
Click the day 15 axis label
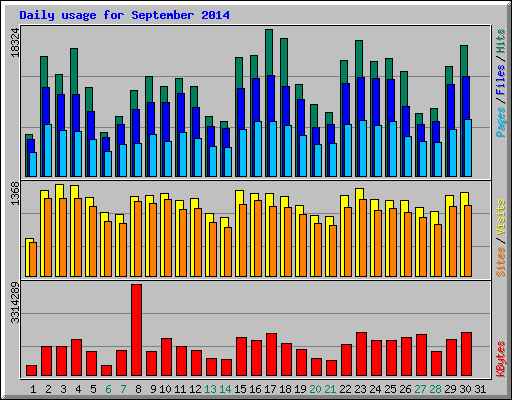tap(240, 389)
